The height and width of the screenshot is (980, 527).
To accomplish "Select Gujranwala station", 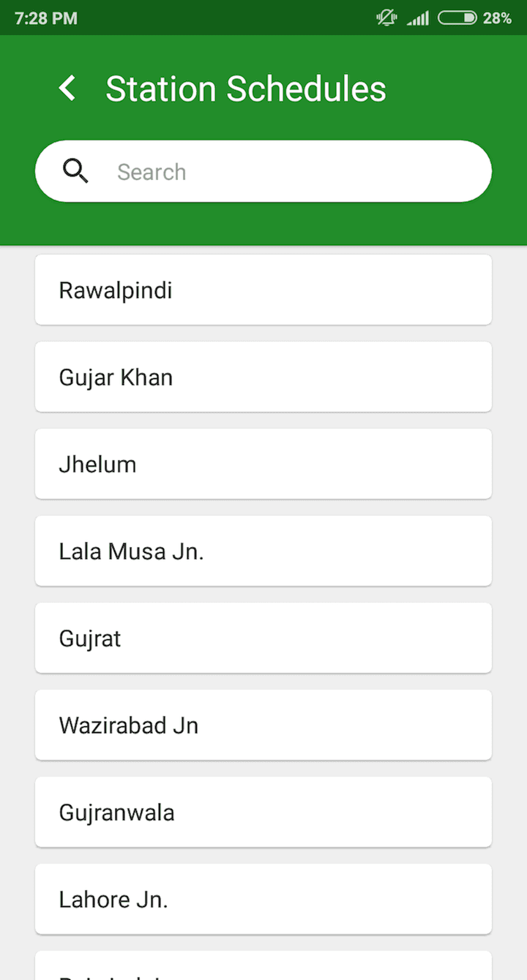I will (x=263, y=812).
